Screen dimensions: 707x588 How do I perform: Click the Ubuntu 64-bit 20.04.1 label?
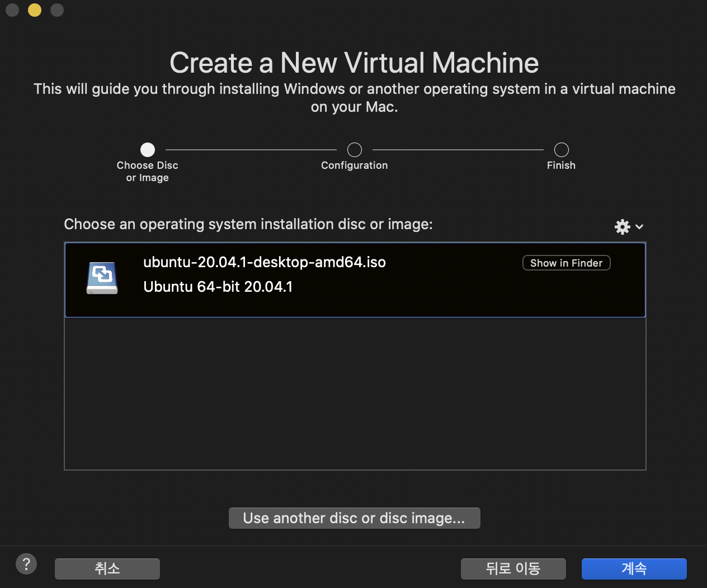pos(218,287)
